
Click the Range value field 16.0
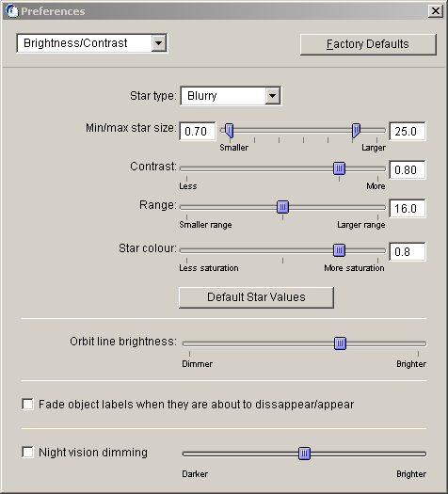pos(408,208)
